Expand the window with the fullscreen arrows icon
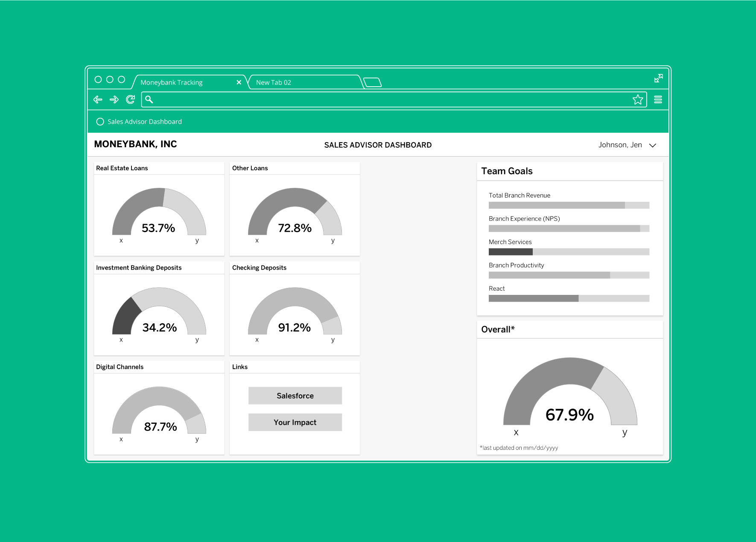Screen dimensions: 756x542 pyautogui.click(x=659, y=79)
